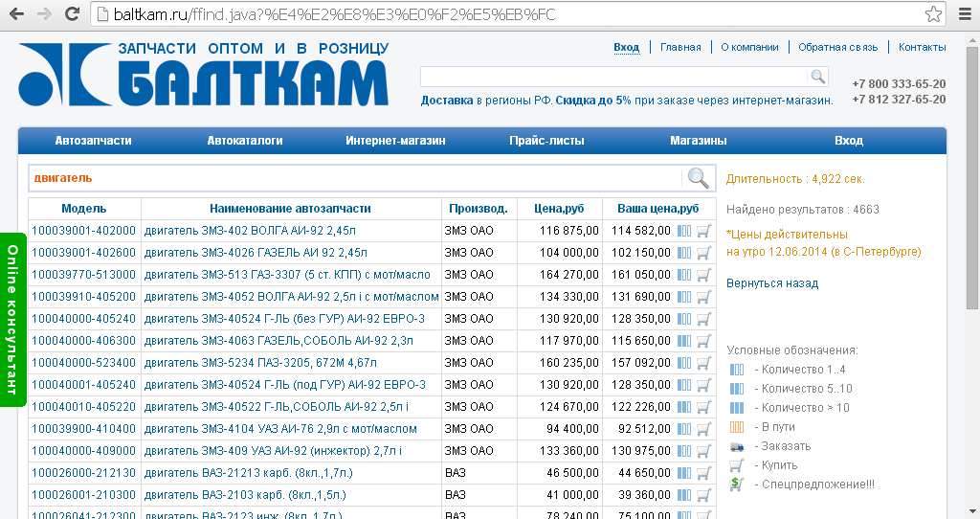Image resolution: width=980 pixels, height=519 pixels.
Task: Open the Интернет-магазин menu tab
Action: point(395,141)
